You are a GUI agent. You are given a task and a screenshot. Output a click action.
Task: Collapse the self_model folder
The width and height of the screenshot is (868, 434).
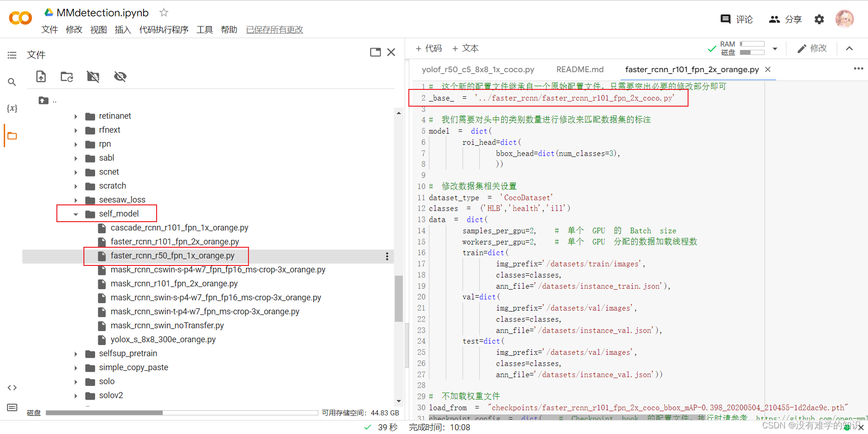click(x=76, y=214)
